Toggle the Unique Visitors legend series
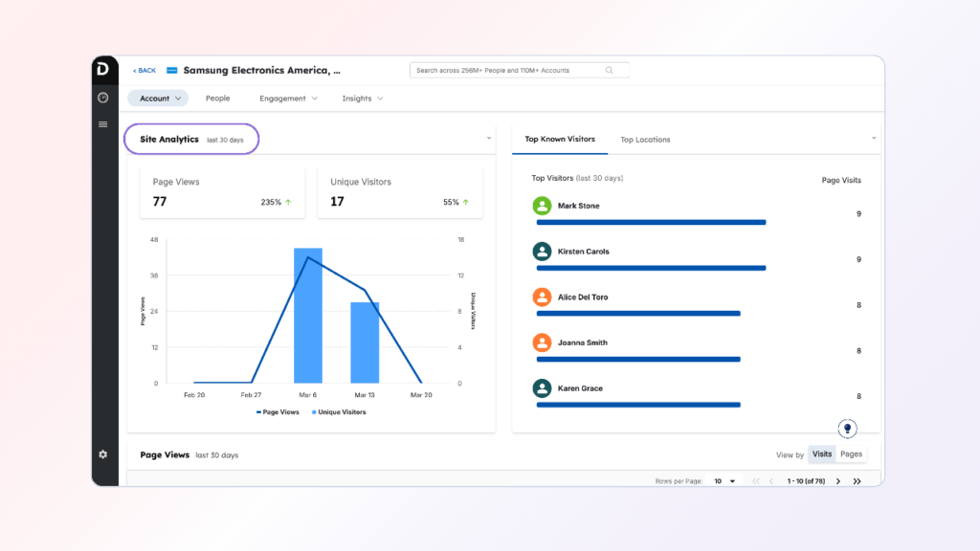 pos(338,412)
